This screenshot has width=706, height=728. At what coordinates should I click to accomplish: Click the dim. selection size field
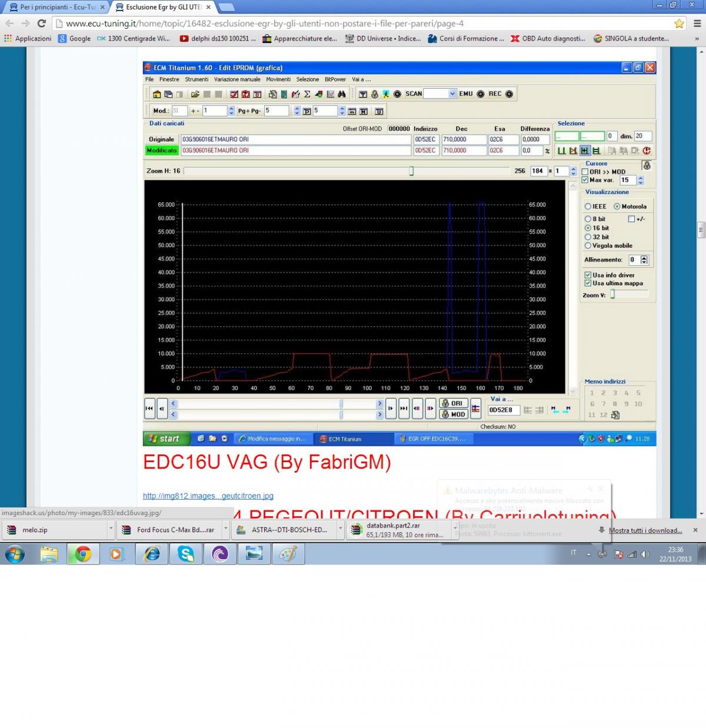pyautogui.click(x=643, y=136)
